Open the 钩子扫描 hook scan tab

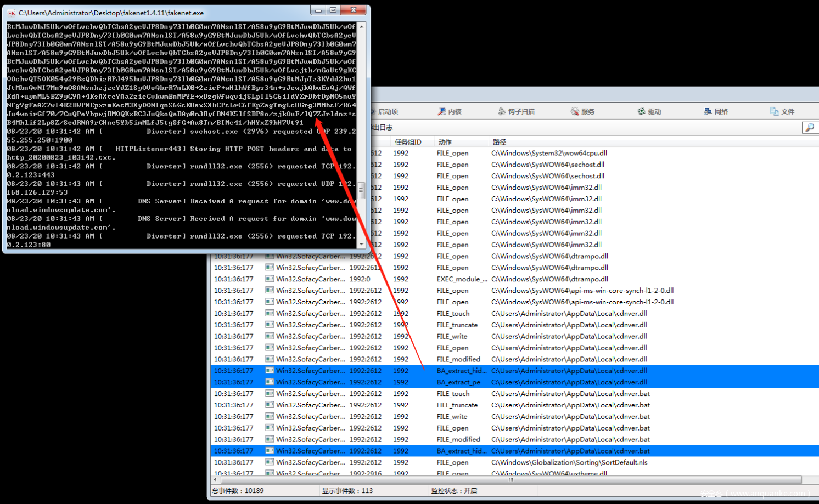(x=516, y=111)
